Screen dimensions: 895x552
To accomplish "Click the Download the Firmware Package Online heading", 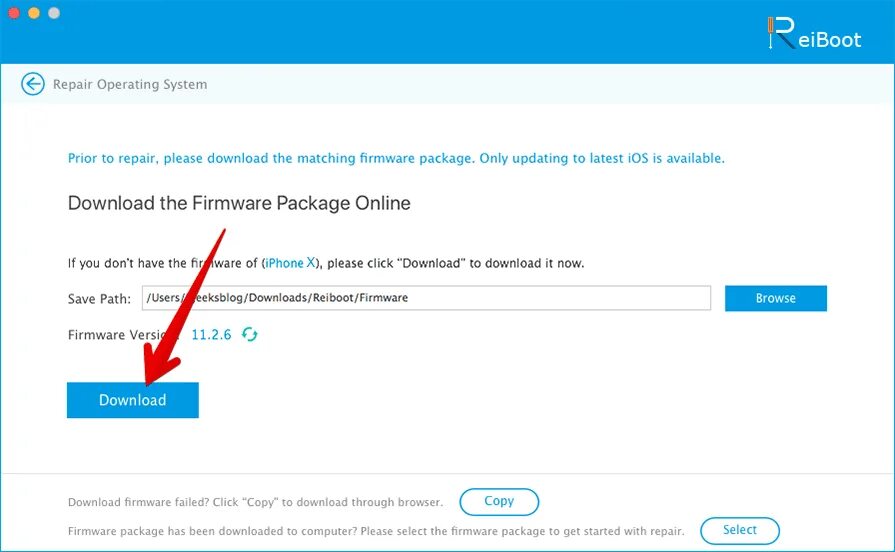I will click(239, 203).
